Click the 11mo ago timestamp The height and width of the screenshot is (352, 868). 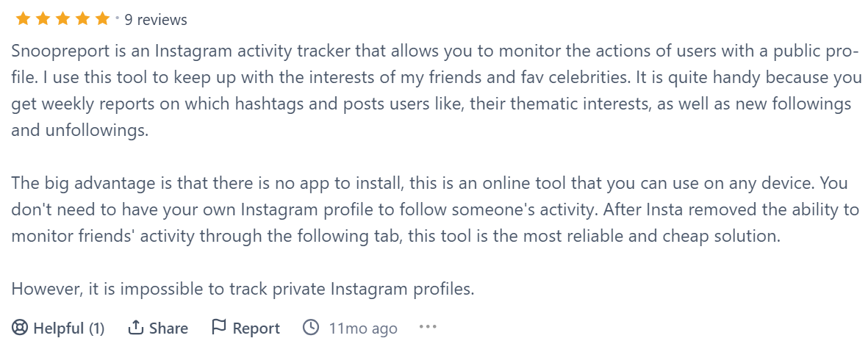pyautogui.click(x=363, y=328)
